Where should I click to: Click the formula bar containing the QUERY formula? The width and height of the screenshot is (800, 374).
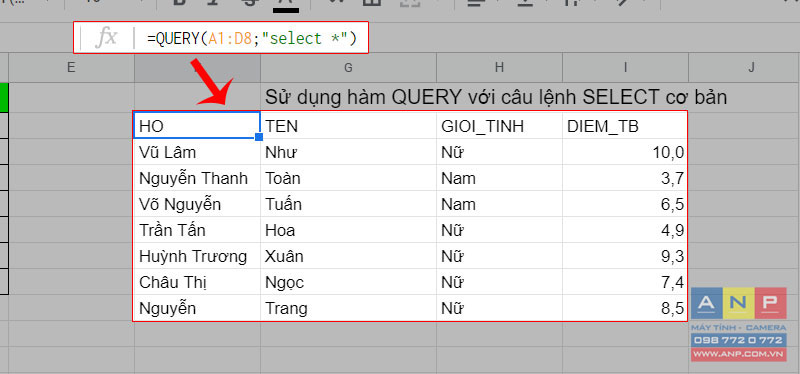[x=220, y=37]
